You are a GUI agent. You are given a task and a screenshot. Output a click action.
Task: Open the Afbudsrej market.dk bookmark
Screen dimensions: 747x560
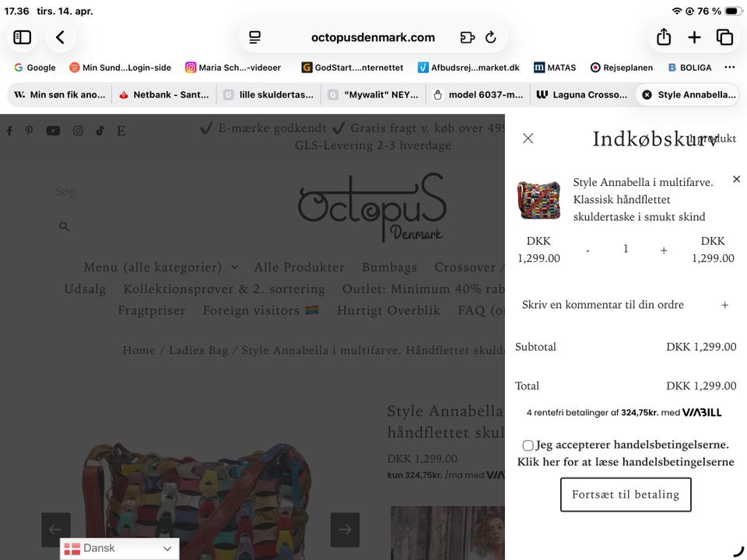coord(468,68)
